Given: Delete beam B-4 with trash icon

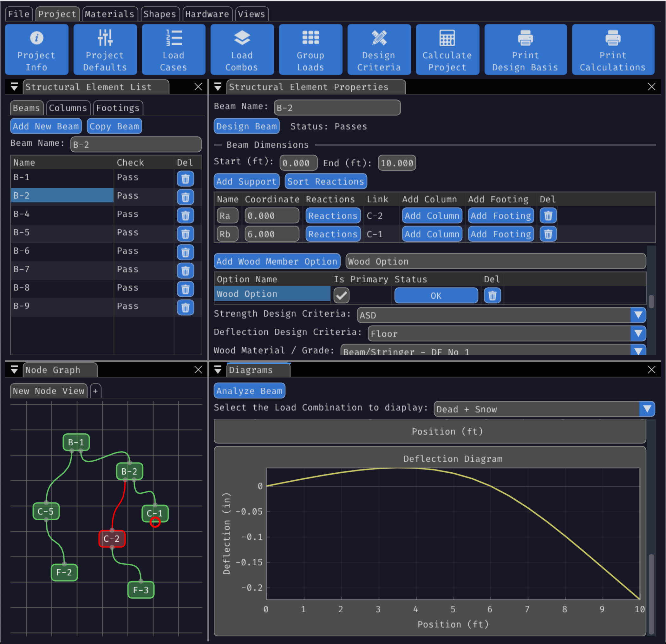Looking at the screenshot, I should (x=185, y=215).
